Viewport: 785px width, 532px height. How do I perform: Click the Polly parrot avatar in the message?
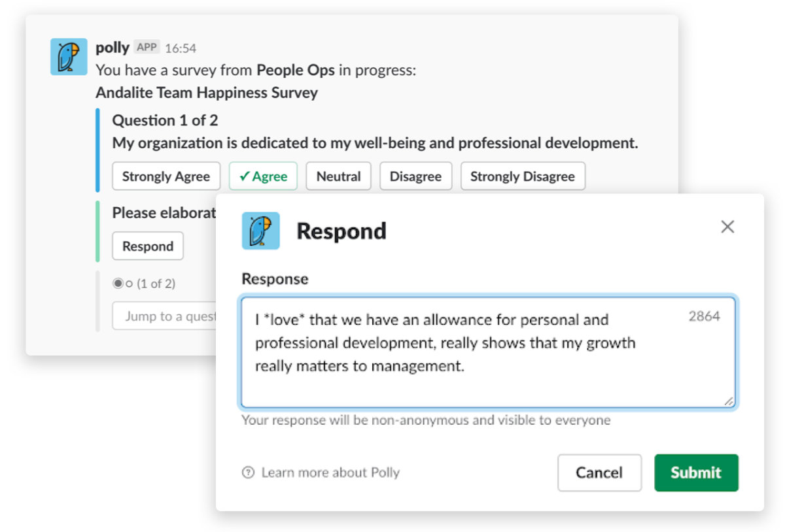69,57
